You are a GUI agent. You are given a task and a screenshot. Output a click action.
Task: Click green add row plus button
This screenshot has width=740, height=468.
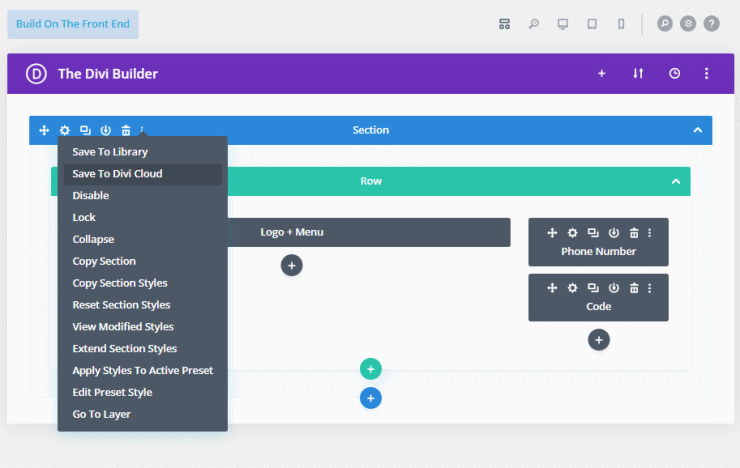click(x=370, y=369)
